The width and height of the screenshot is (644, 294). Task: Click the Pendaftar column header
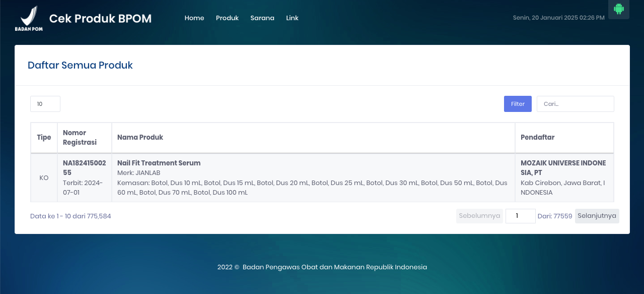pyautogui.click(x=537, y=138)
